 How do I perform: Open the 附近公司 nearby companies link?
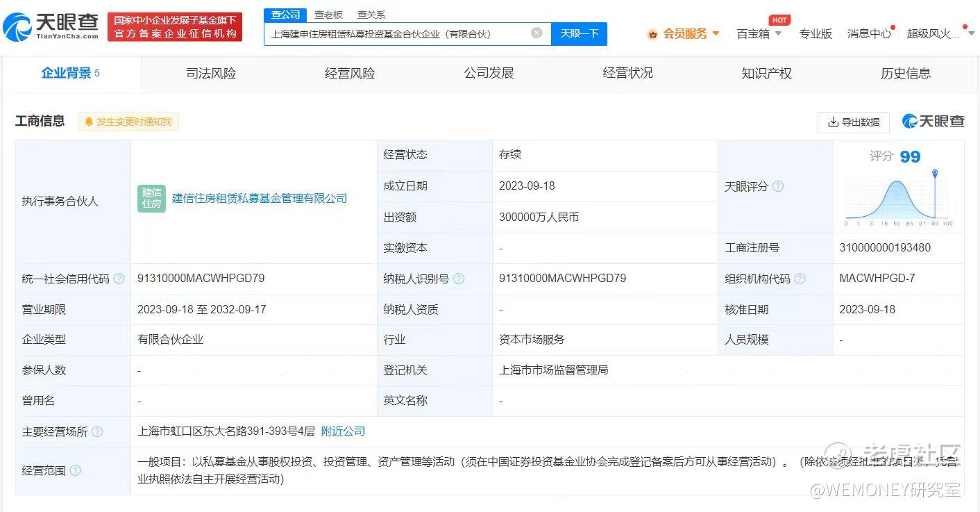point(343,431)
